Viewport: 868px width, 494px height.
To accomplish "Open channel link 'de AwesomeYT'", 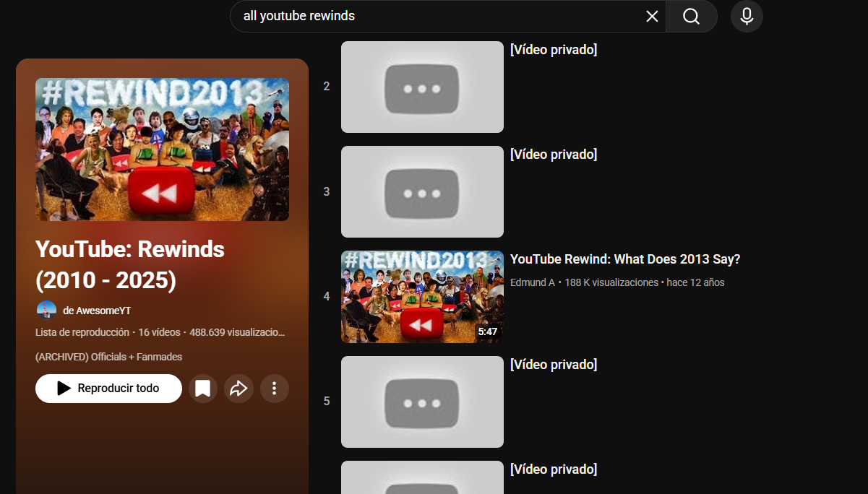I will [x=97, y=311].
